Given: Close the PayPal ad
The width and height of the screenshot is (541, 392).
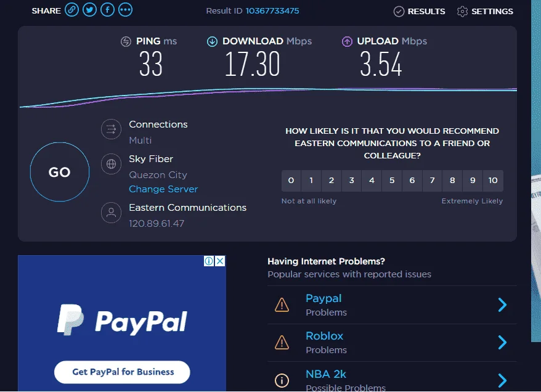Looking at the screenshot, I should click(220, 261).
